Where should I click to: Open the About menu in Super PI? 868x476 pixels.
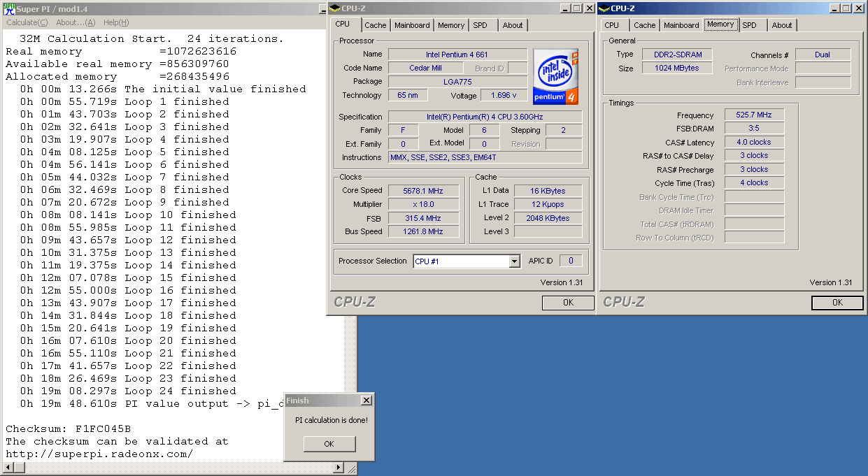pos(76,22)
